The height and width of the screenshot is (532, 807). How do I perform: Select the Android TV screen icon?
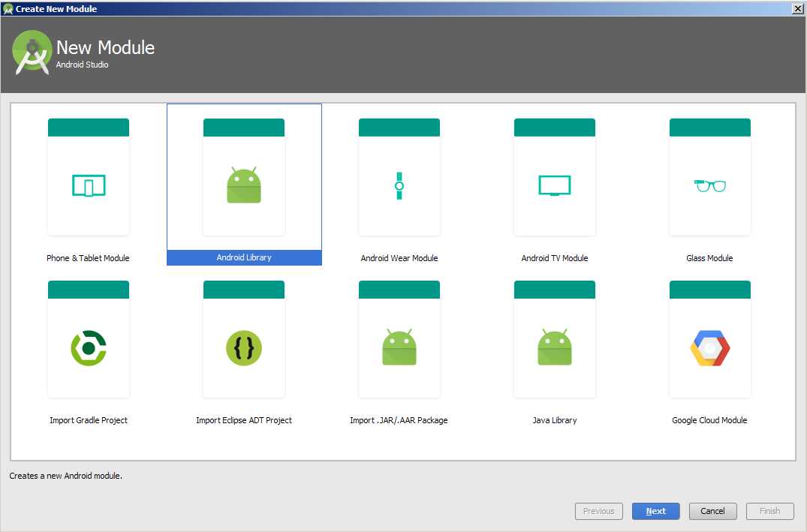click(x=554, y=185)
